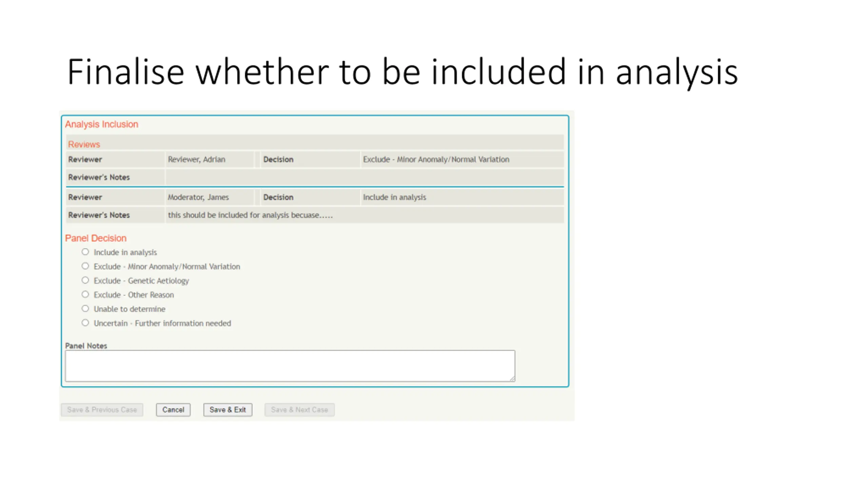
Task: Click Adrian's Exclude - Minor Anomaly decision cell
Action: pyautogui.click(x=462, y=159)
